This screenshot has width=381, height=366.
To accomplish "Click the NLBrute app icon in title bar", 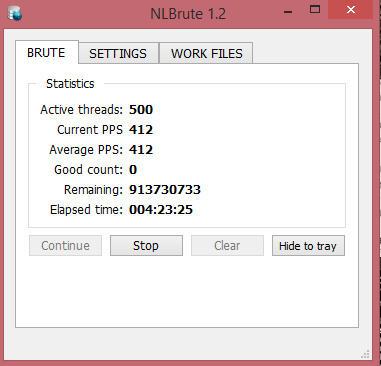I will tap(14, 14).
